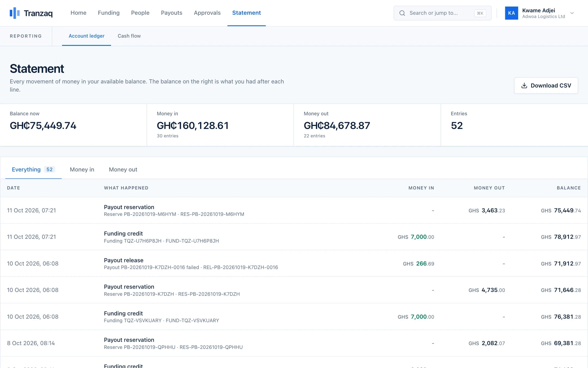Click the Adwoa Logistics Ltd company name
Image resolution: width=588 pixels, height=368 pixels.
click(x=544, y=17)
